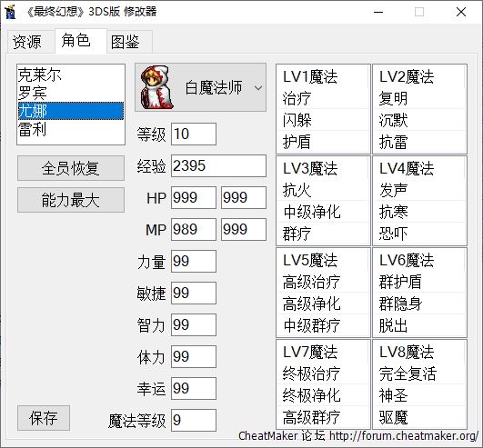The height and width of the screenshot is (448, 483).
Task: Switch to the 角色 tab
Action: click(81, 40)
